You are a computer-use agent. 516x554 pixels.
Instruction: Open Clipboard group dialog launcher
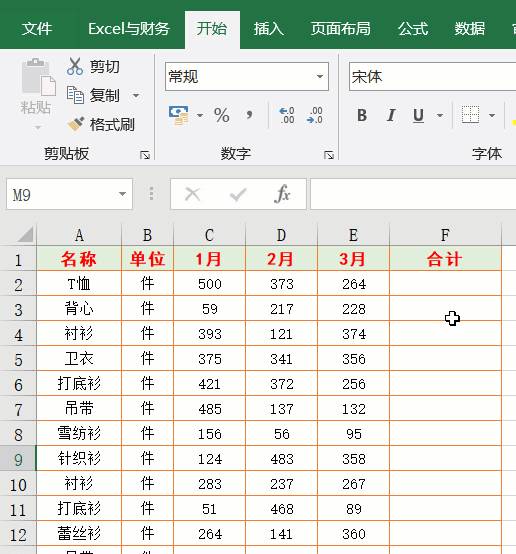click(145, 155)
